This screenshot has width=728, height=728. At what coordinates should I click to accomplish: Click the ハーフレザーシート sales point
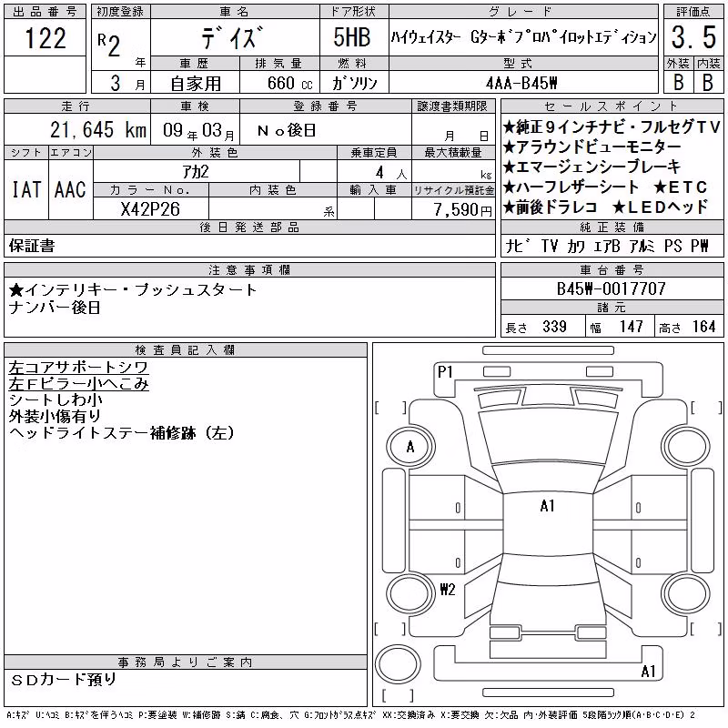tap(571, 187)
